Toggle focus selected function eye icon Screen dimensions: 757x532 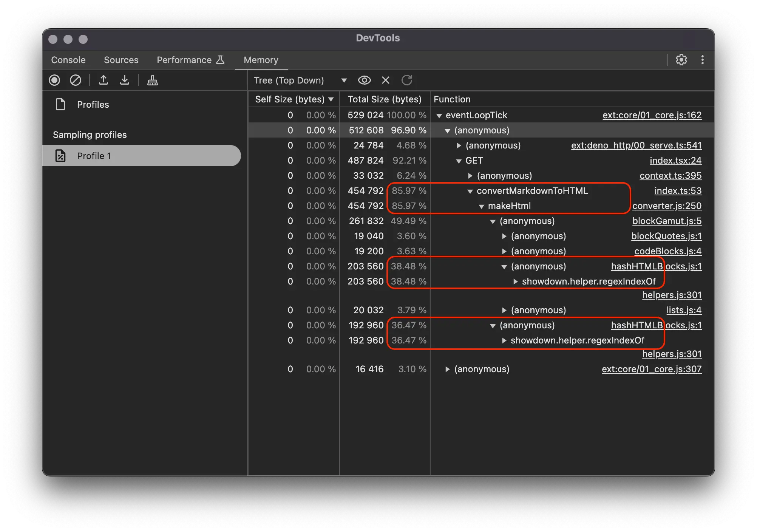tap(364, 80)
